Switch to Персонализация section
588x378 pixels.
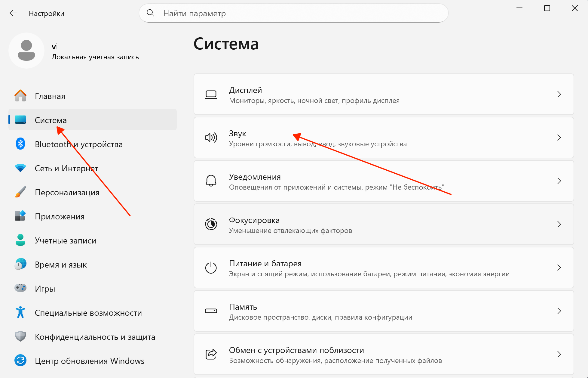point(93,192)
